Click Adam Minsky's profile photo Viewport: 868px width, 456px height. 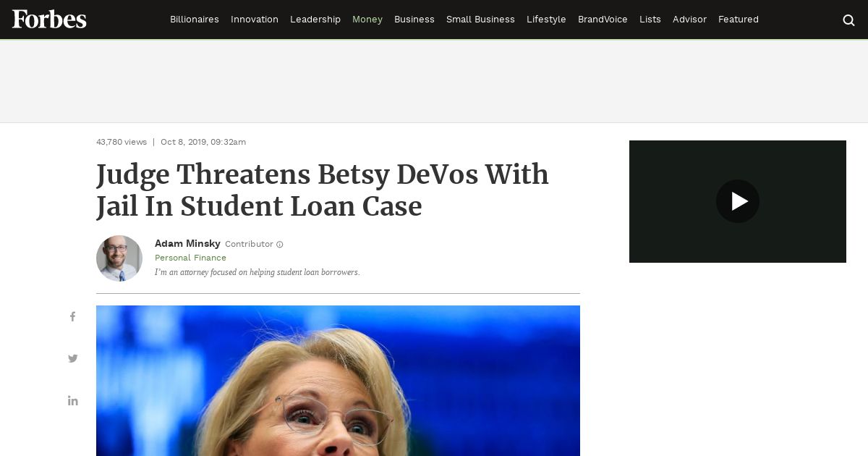click(x=119, y=258)
